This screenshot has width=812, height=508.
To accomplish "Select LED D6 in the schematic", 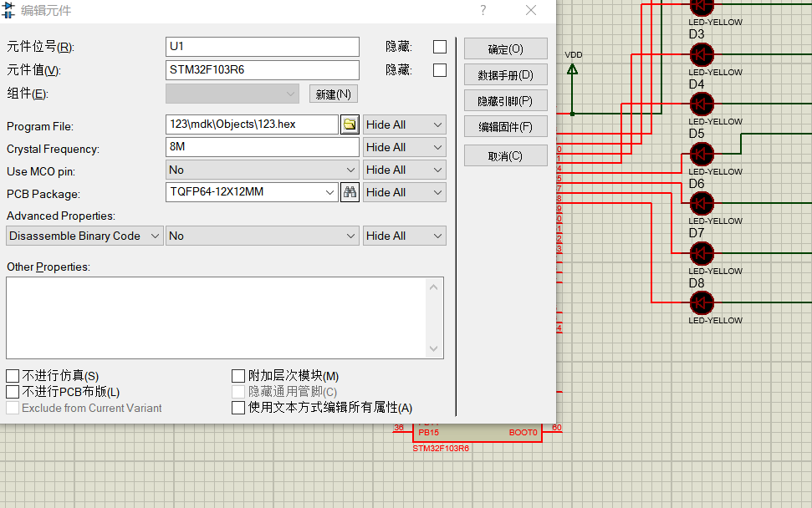I will point(702,203).
